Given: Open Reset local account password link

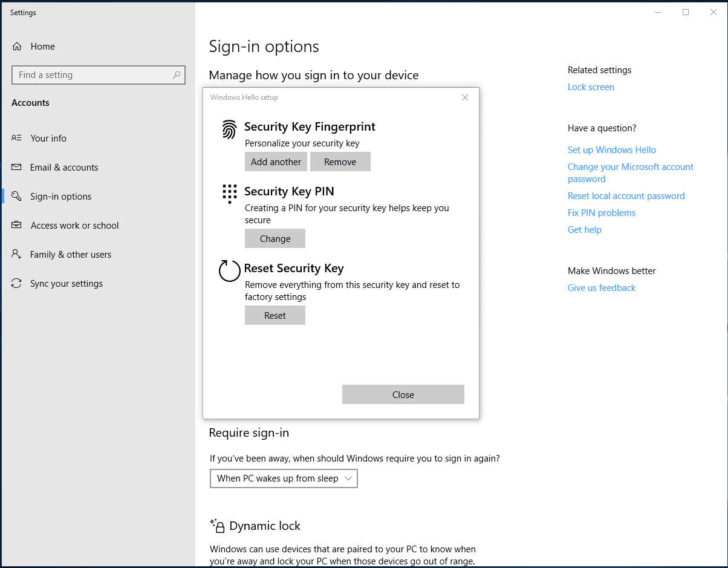Looking at the screenshot, I should [626, 196].
